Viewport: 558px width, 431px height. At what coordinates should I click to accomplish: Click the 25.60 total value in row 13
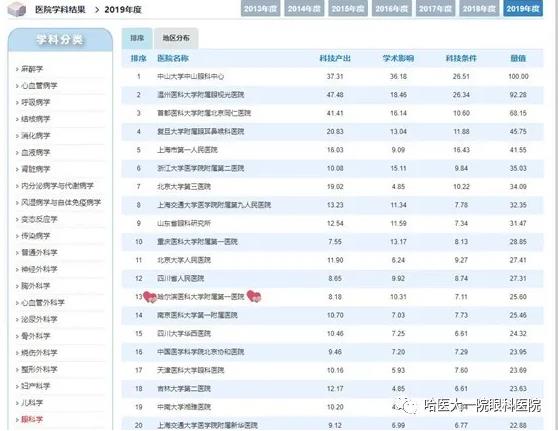518,297
